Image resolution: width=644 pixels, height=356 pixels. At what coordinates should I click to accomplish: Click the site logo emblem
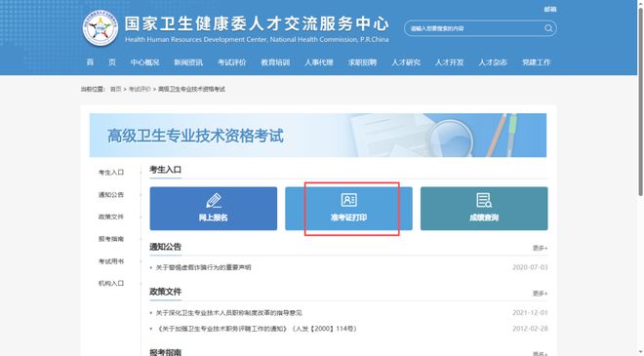pos(101,28)
